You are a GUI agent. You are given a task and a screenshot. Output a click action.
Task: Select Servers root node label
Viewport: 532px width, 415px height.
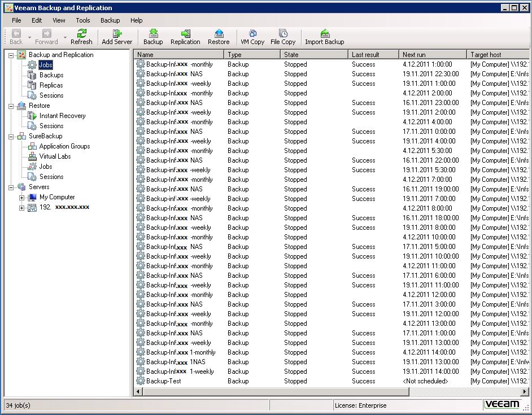pos(39,187)
